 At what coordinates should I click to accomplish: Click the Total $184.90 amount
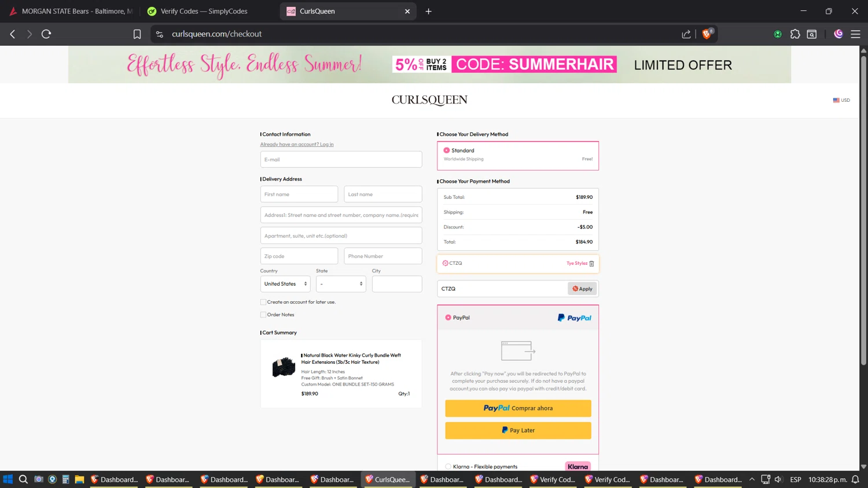pyautogui.click(x=584, y=242)
